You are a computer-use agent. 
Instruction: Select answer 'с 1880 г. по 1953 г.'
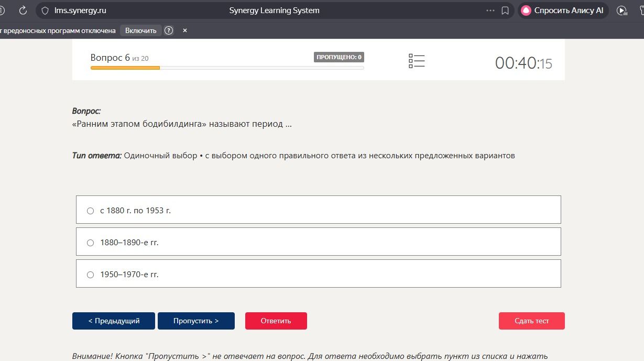319,210
